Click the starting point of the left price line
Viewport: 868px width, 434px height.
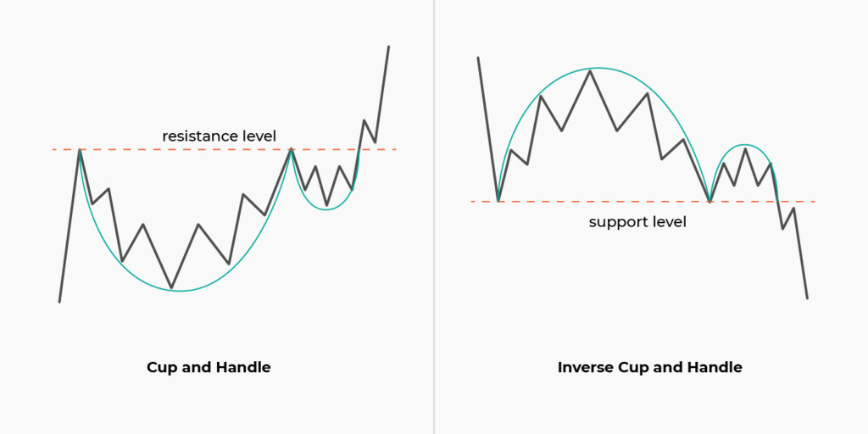(x=59, y=301)
